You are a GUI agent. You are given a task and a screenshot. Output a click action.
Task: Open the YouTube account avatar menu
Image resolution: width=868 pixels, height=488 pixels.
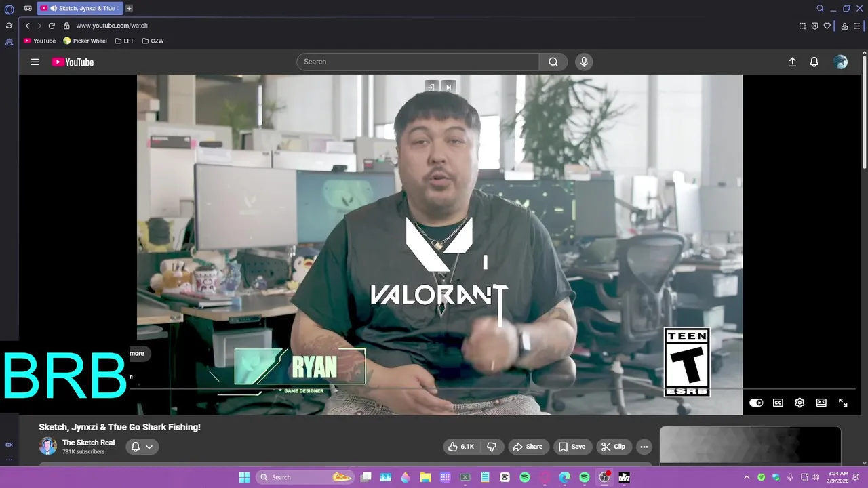(841, 62)
